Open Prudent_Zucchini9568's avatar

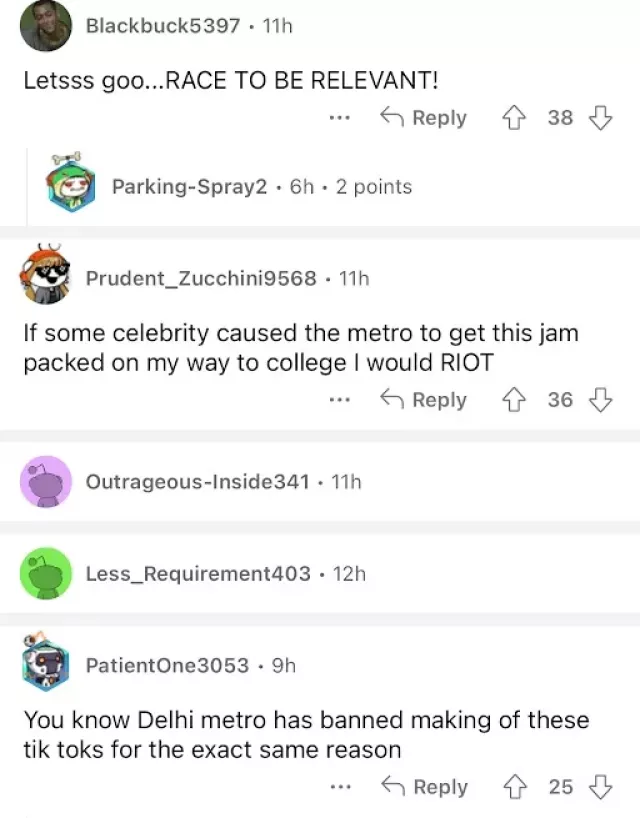(45, 274)
